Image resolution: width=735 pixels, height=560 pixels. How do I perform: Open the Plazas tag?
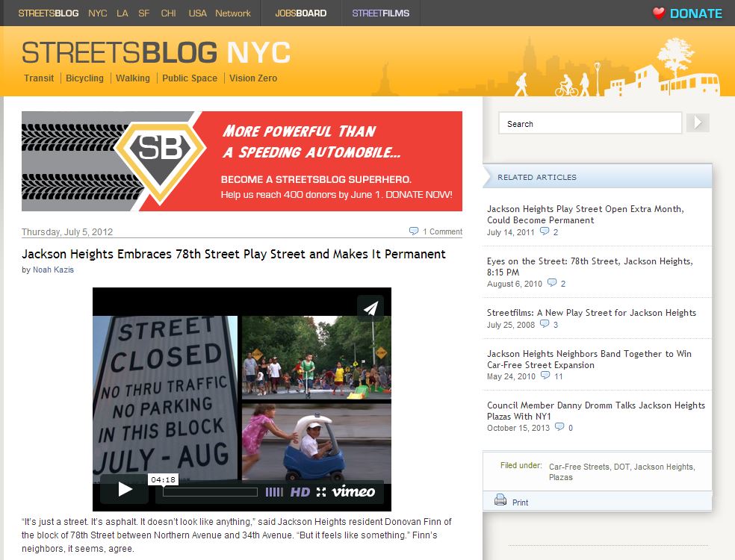click(x=561, y=477)
